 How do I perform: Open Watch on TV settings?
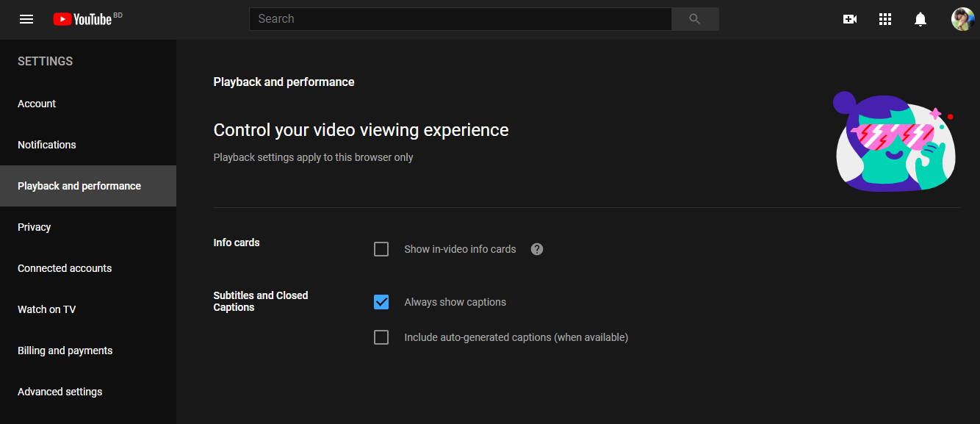pyautogui.click(x=47, y=309)
